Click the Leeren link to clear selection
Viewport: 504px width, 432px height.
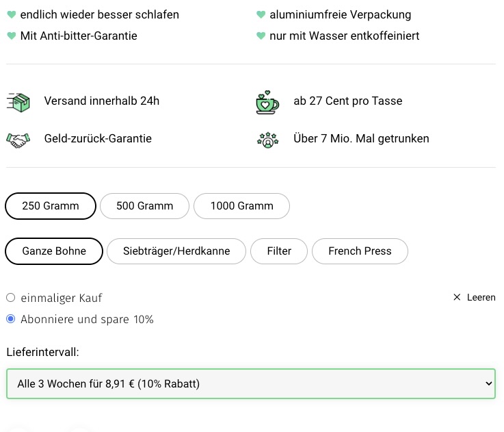[x=481, y=297]
